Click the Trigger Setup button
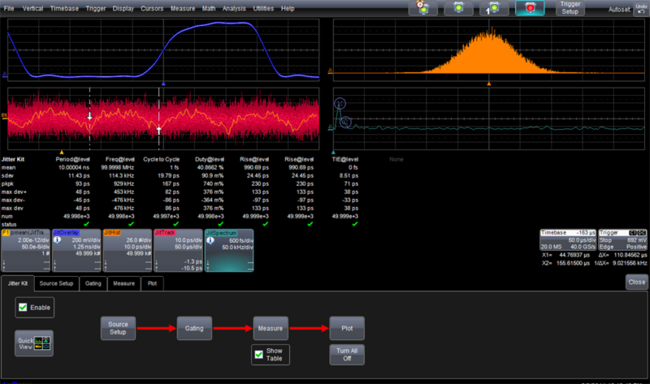Viewport: 650px width, 384px height. pos(570,8)
